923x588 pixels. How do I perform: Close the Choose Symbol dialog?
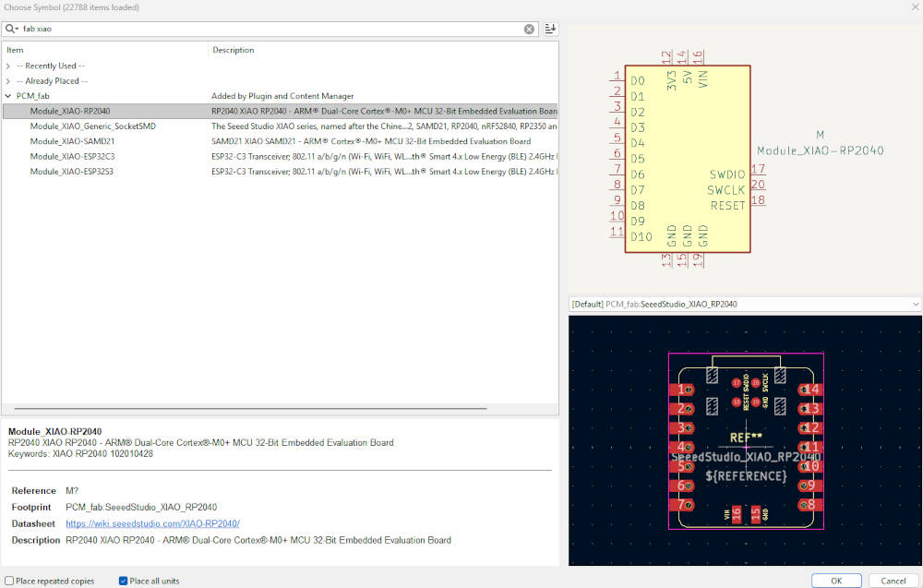(x=915, y=7)
